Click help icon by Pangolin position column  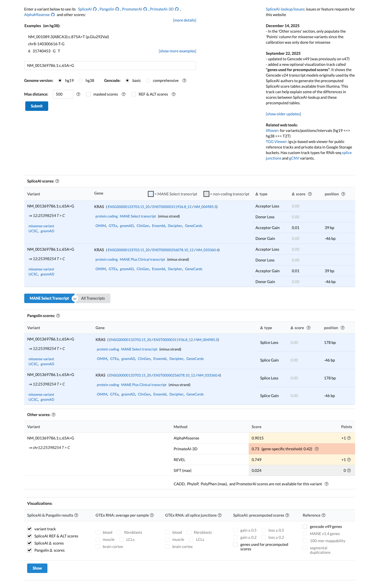point(343,328)
